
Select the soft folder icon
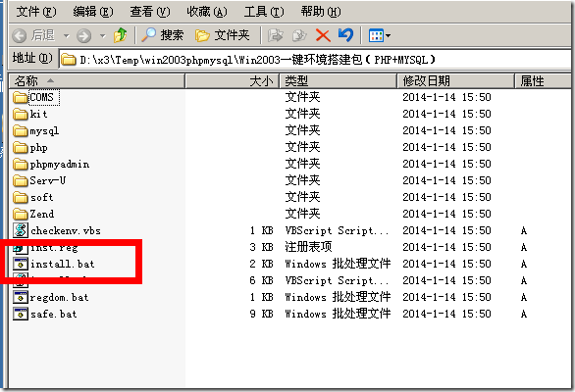click(21, 197)
